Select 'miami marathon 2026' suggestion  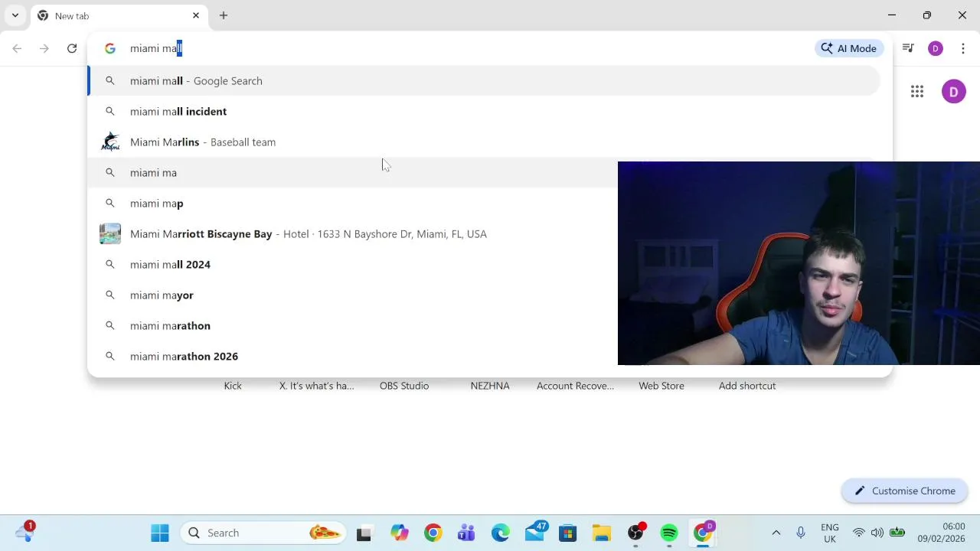[352, 356]
